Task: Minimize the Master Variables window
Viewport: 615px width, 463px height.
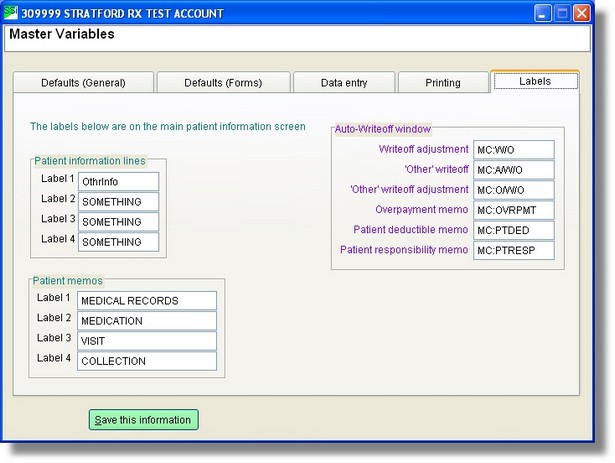Action: (542, 13)
